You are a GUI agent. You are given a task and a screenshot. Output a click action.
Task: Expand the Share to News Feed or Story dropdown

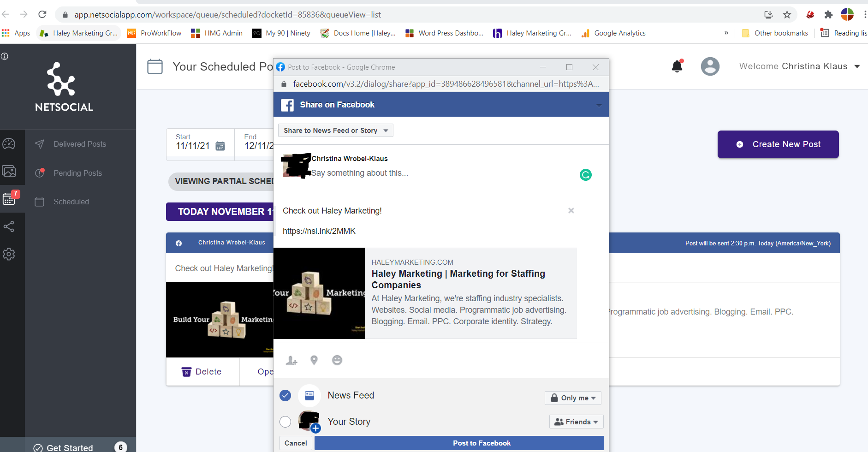[336, 131]
